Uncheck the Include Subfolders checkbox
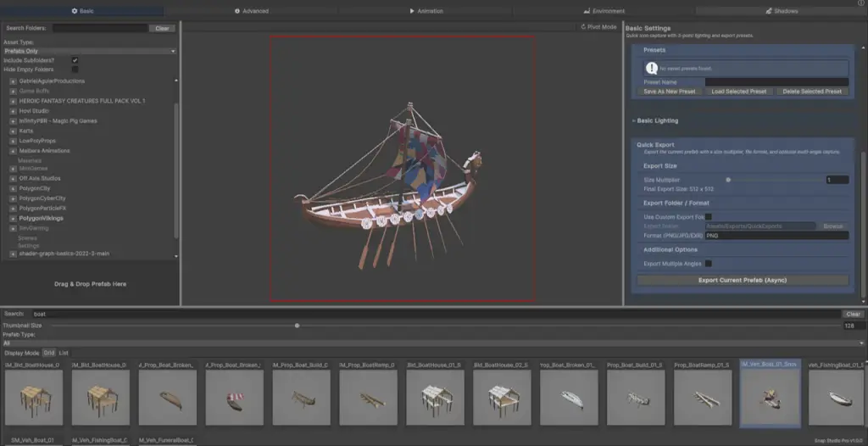This screenshot has width=868, height=446. coord(75,60)
